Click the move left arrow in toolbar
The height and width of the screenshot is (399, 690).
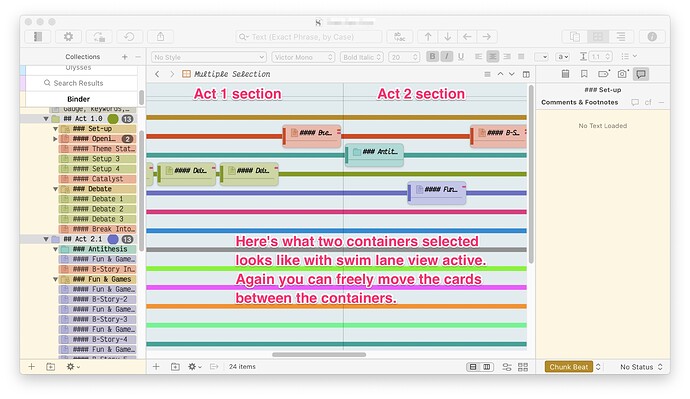pyautogui.click(x=467, y=37)
